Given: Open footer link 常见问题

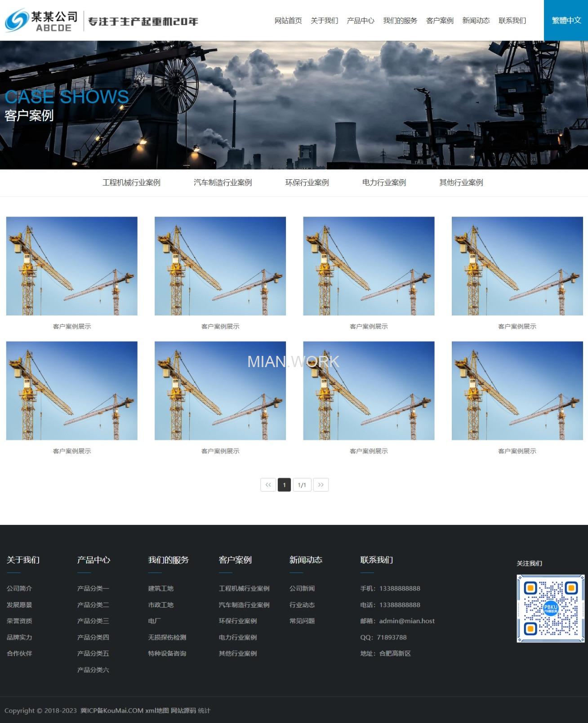Looking at the screenshot, I should click(302, 621).
